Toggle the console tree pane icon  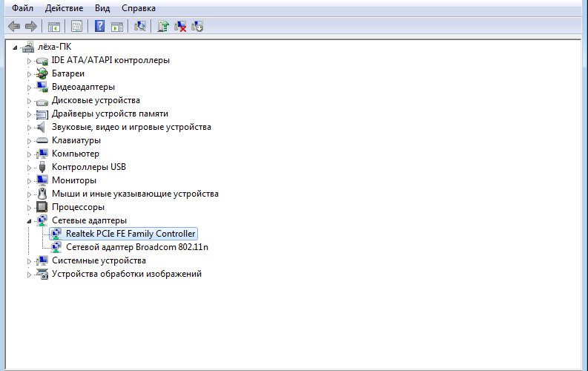point(53,26)
